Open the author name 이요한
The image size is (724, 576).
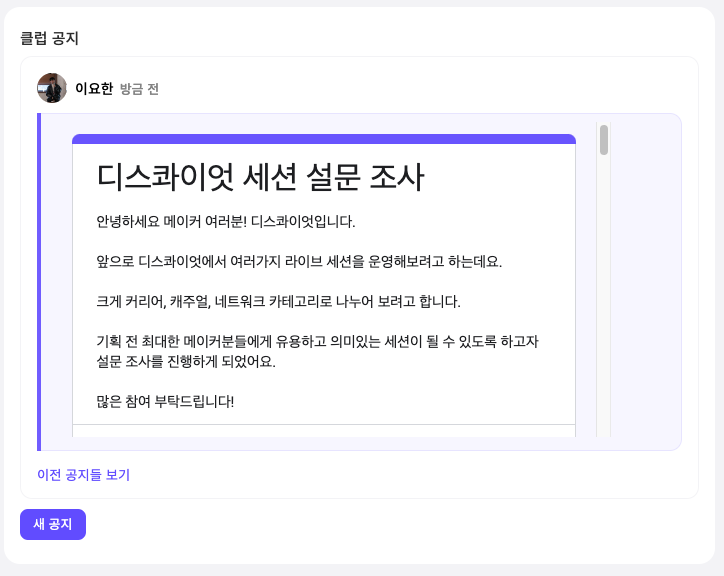pyautogui.click(x=94, y=88)
